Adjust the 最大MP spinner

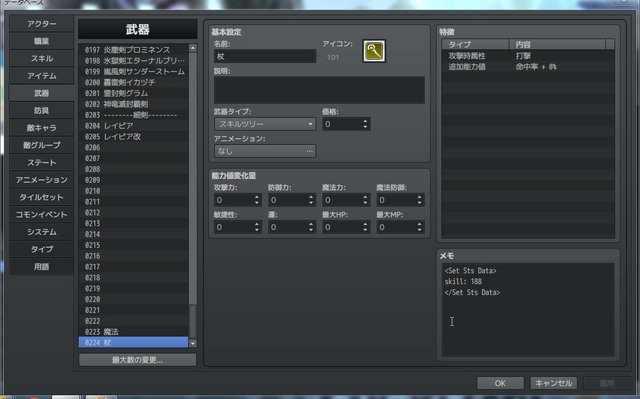point(420,227)
